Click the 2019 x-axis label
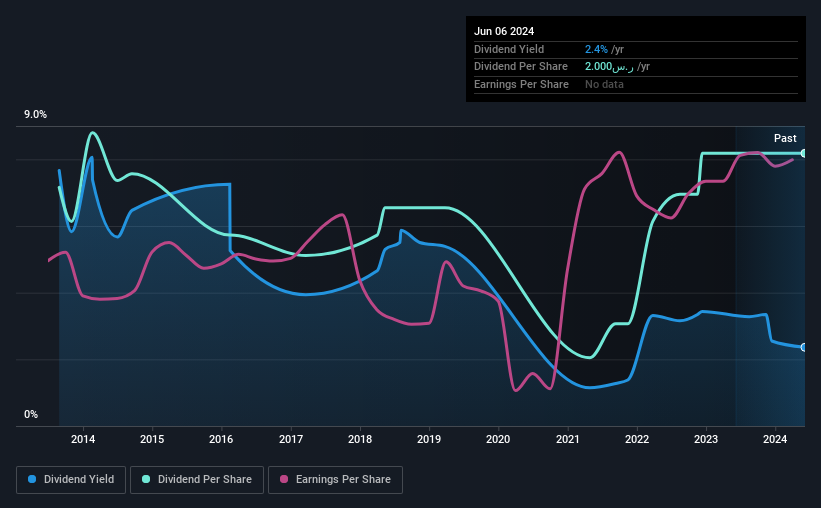This screenshot has width=821, height=508. point(429,439)
